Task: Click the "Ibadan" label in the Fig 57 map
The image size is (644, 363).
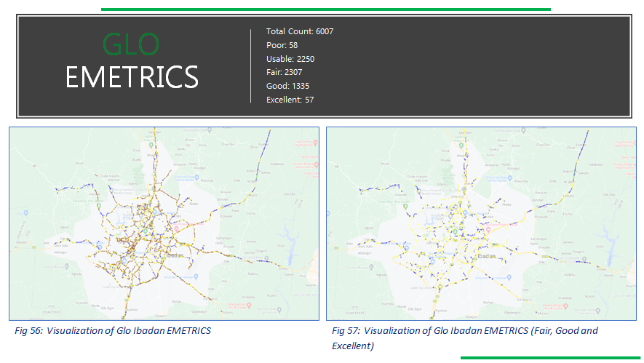Action: 486,256
